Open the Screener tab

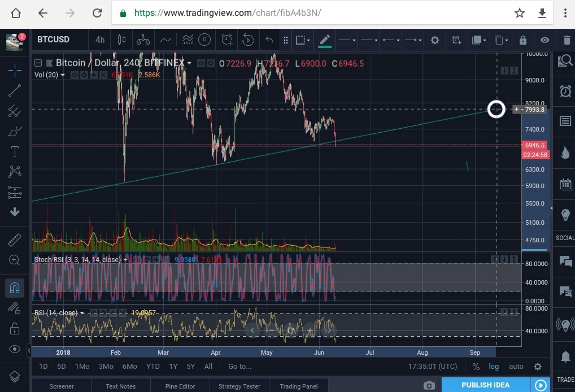click(62, 386)
